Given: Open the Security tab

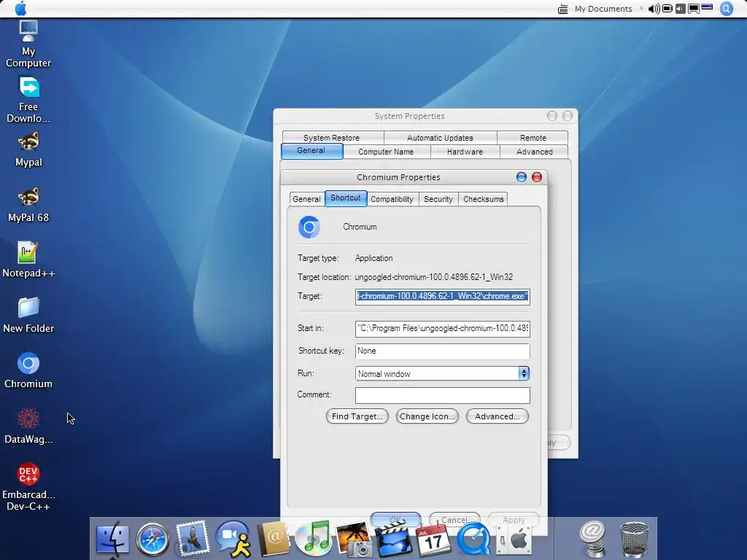Looking at the screenshot, I should click(x=438, y=199).
